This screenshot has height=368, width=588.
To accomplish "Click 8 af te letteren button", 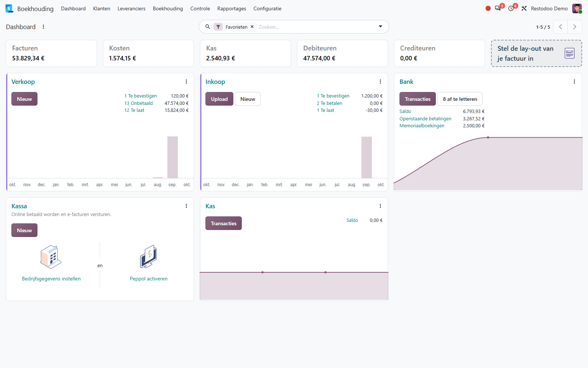I will coord(460,99).
